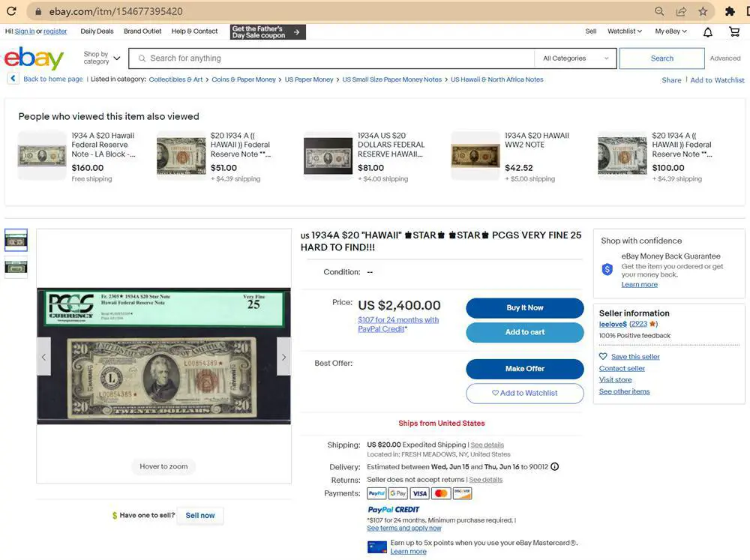Screen dimensions: 750x560
Task: Open Daily Deals page
Action: [x=97, y=31]
